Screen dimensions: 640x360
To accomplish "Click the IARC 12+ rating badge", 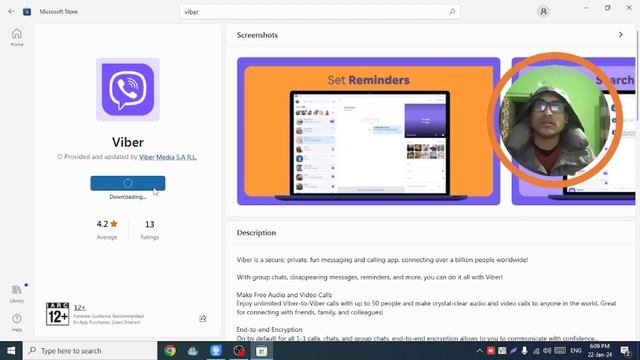I will 58,314.
